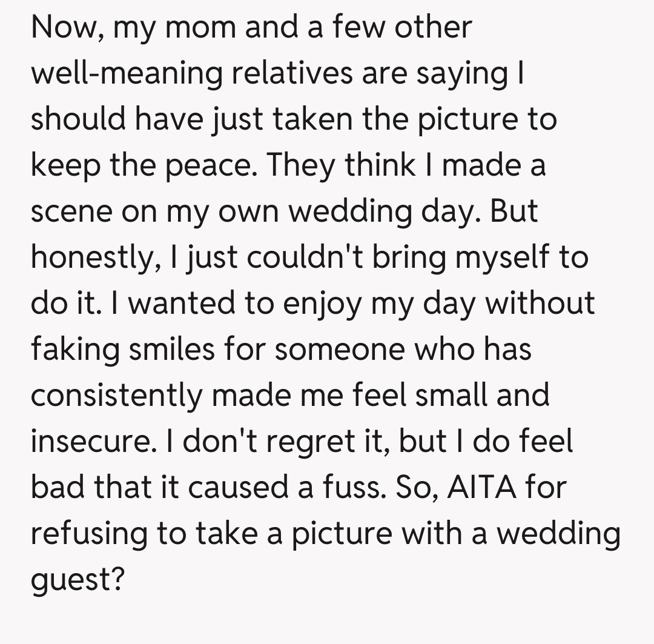Viewport: 654px width, 644px height.
Task: Click the final word "guest?"
Action: coord(79,580)
